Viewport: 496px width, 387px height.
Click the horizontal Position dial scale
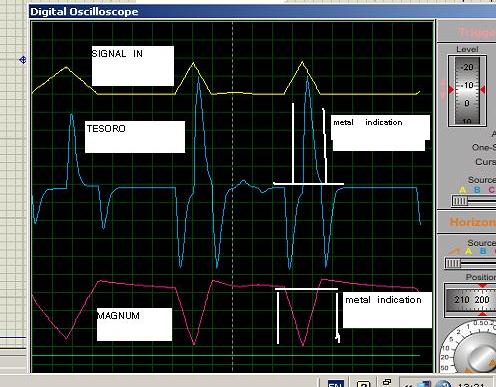pos(471,300)
